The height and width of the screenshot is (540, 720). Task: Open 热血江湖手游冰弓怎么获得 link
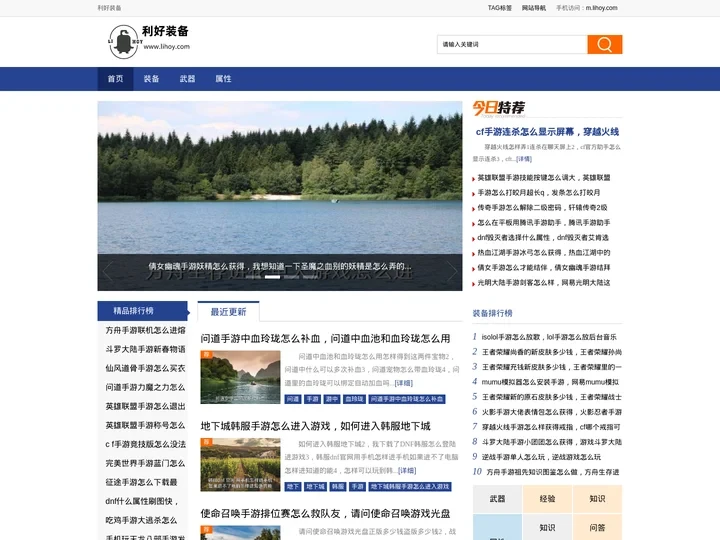coord(544,253)
